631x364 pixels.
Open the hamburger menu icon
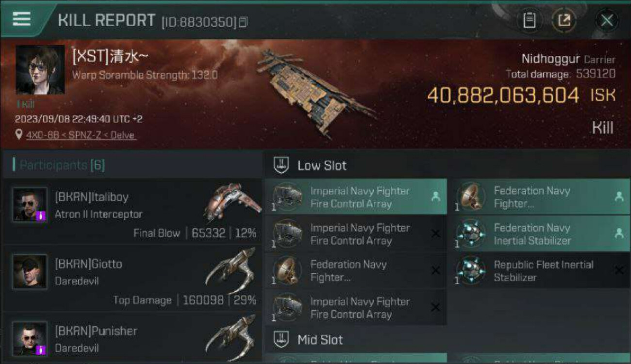click(21, 19)
